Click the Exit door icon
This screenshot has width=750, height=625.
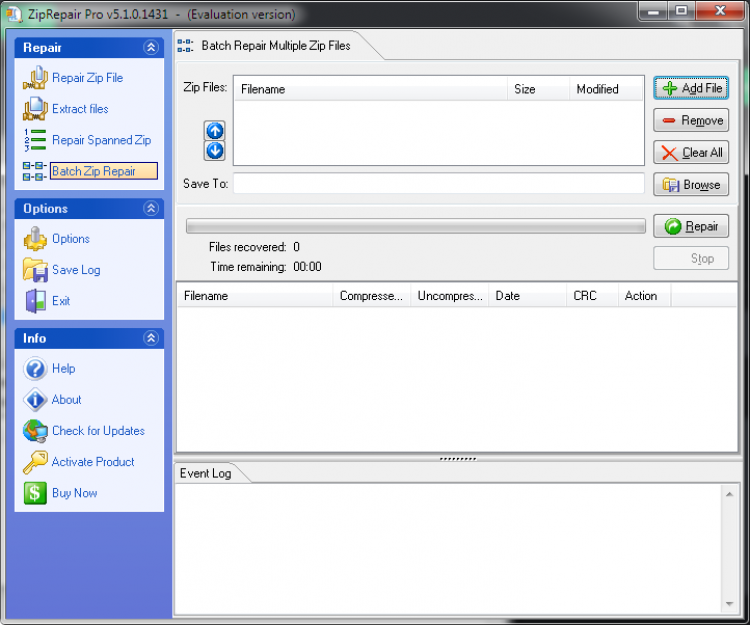pyautogui.click(x=35, y=301)
